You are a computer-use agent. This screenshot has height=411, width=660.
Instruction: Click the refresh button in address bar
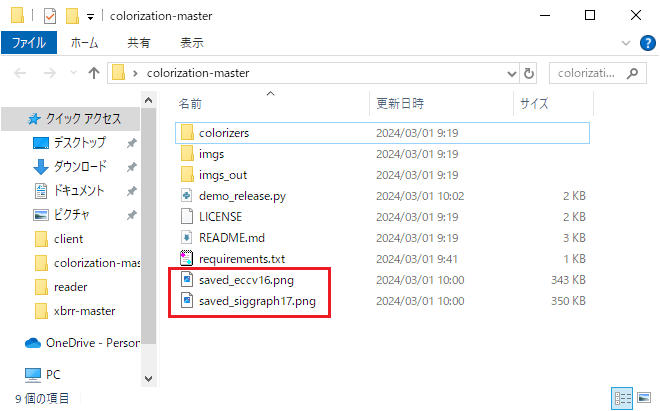pyautogui.click(x=529, y=74)
